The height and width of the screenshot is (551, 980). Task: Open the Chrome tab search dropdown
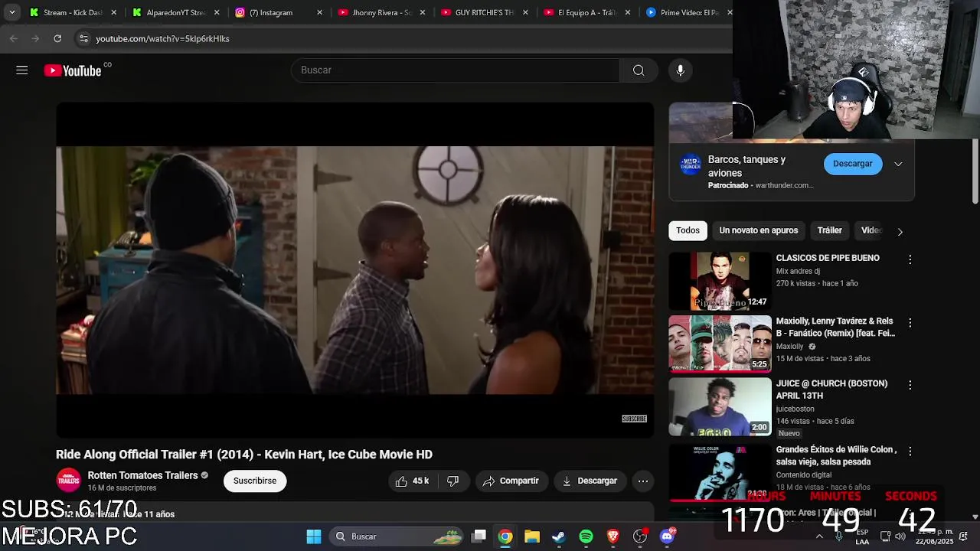11,12
